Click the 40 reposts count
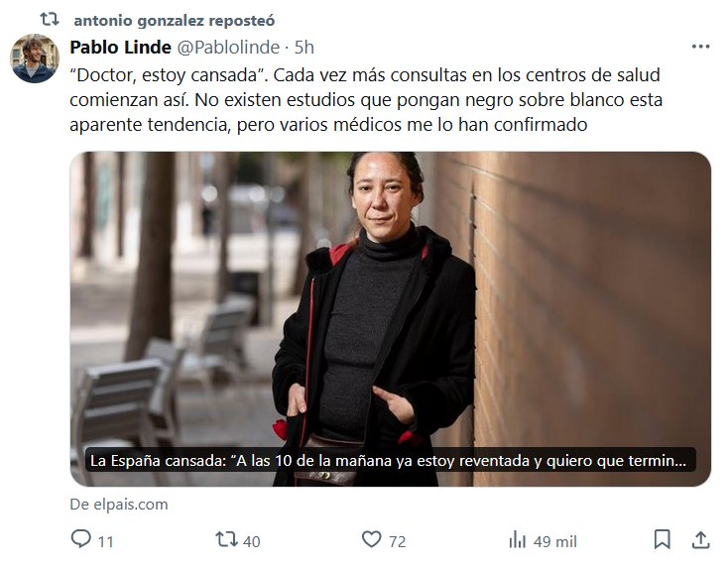The height and width of the screenshot is (567, 728). click(x=252, y=541)
